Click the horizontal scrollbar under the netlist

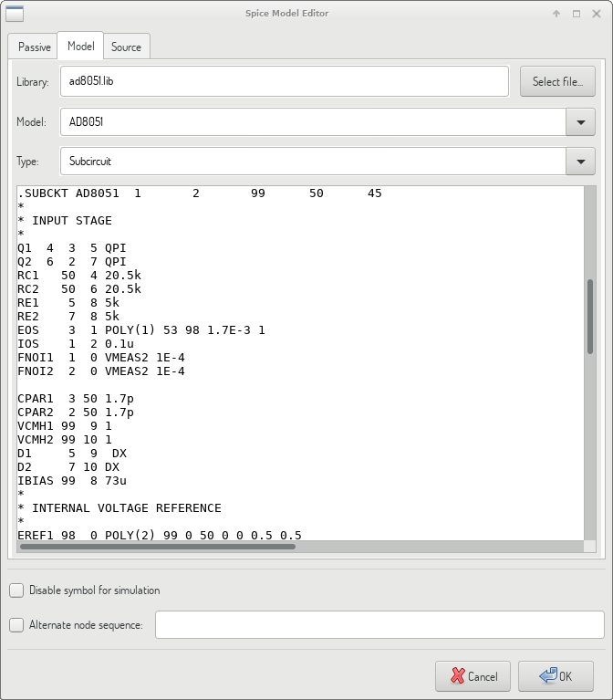click(157, 547)
